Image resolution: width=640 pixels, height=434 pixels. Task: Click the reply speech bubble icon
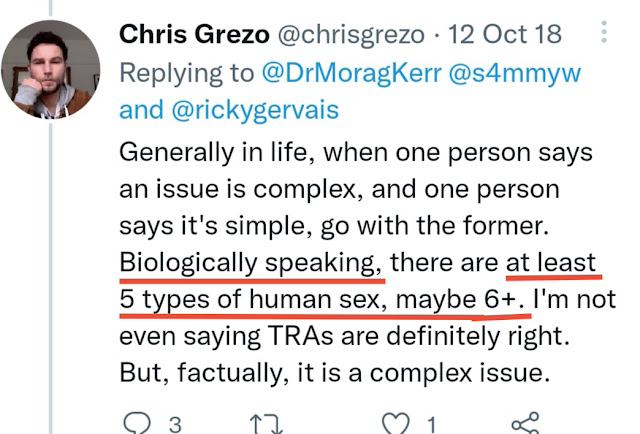[137, 423]
